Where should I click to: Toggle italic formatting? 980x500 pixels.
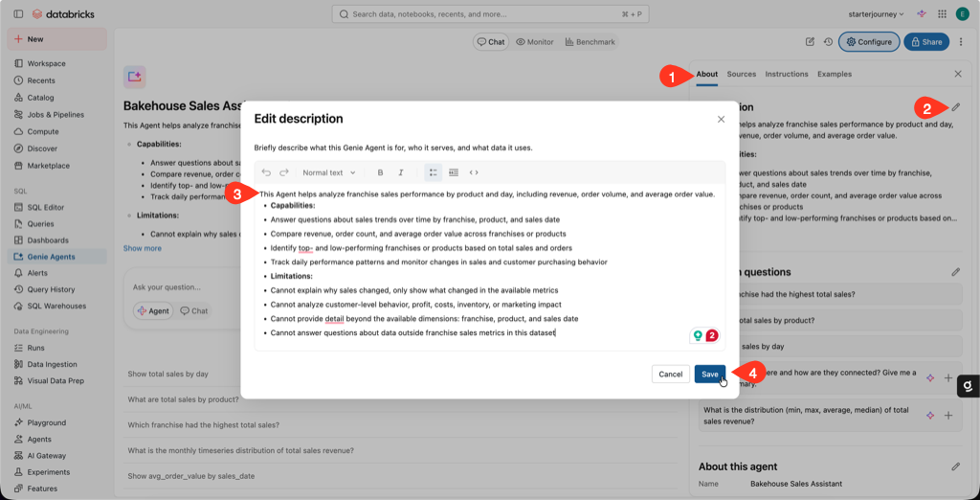401,172
